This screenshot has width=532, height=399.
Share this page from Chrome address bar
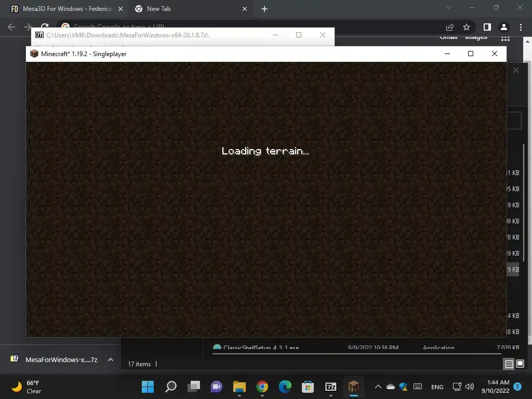click(450, 27)
